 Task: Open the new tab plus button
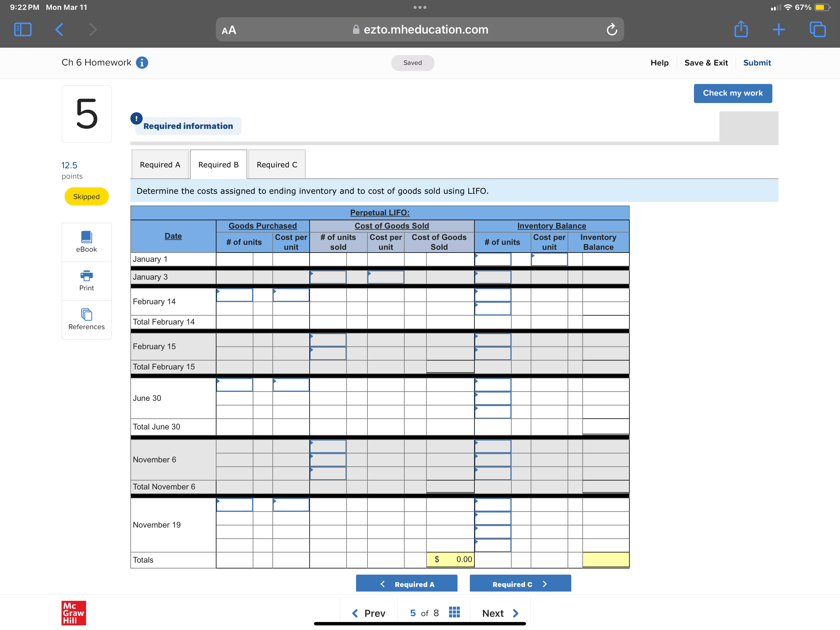coord(779,30)
